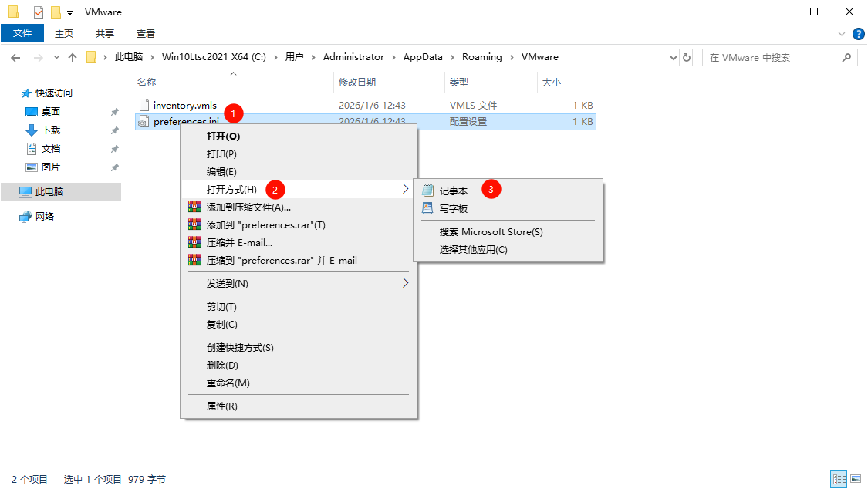This screenshot has width=868, height=489.
Task: Switch to details view layout icon
Action: (839, 479)
